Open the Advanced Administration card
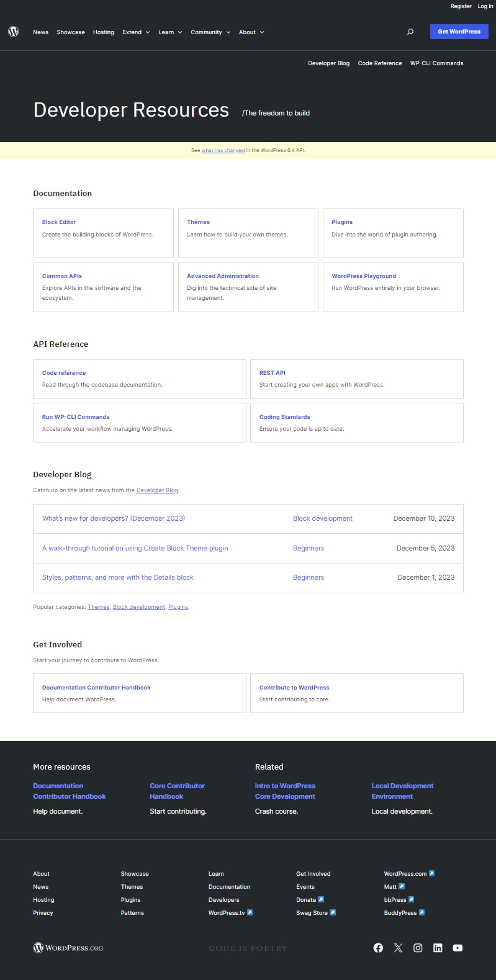 pos(248,287)
